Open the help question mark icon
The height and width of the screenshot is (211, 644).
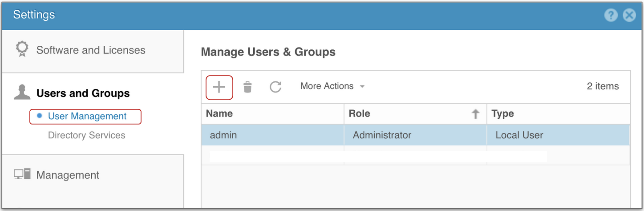(x=610, y=15)
